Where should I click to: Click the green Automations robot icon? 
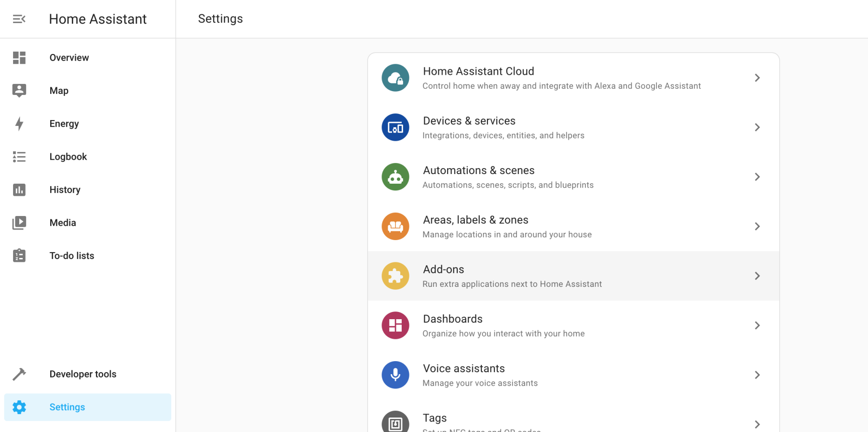(x=395, y=177)
